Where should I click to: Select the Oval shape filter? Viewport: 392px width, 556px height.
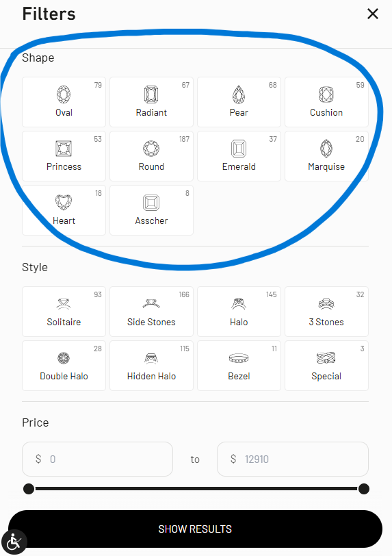coord(64,102)
